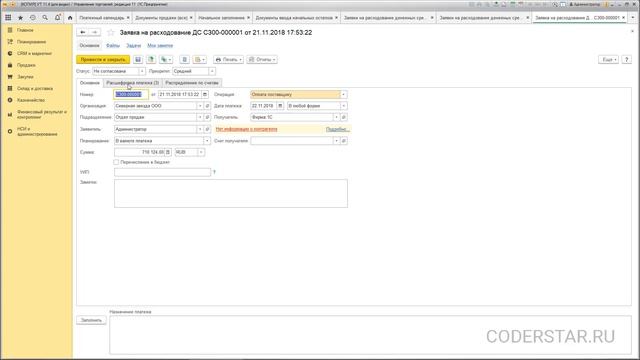Switch to the Начальное заполнение tab
Viewport: 640px width, 360px height.
tap(221, 18)
